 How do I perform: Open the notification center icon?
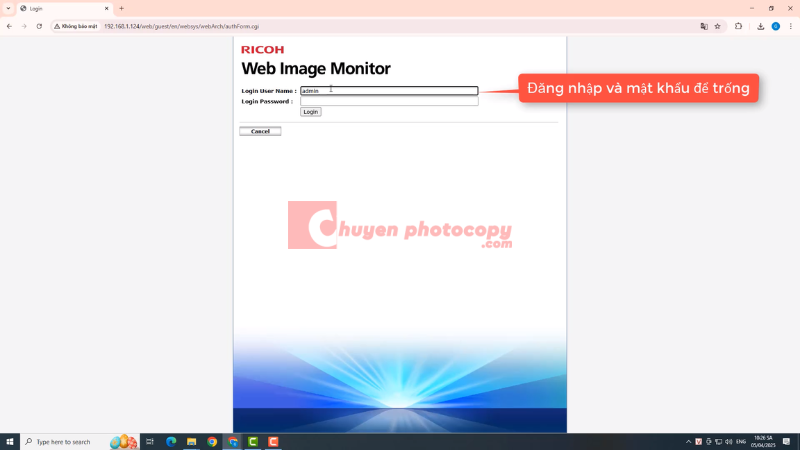pyautogui.click(x=786, y=442)
